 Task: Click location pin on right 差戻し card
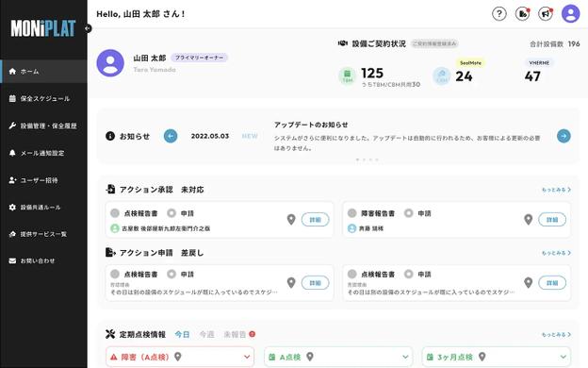[528, 283]
